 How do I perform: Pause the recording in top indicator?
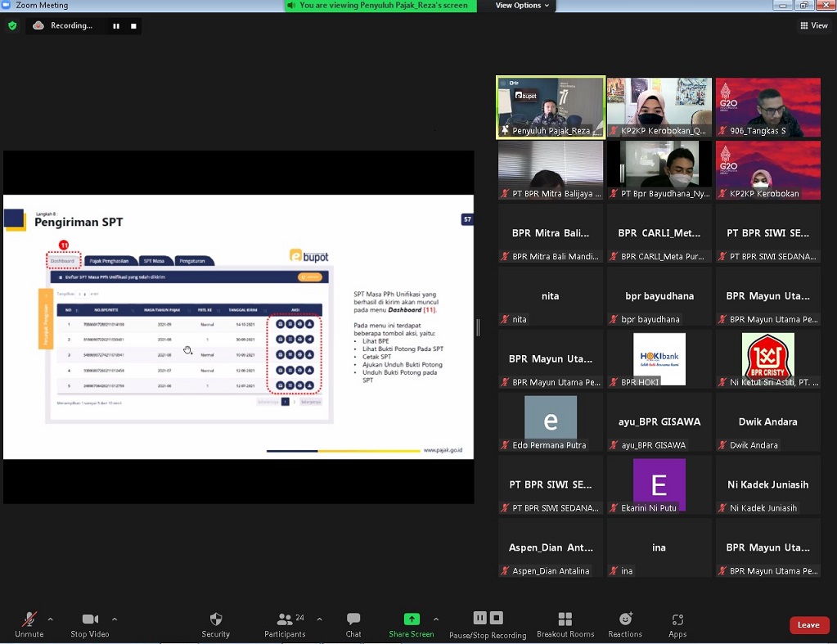click(x=116, y=26)
